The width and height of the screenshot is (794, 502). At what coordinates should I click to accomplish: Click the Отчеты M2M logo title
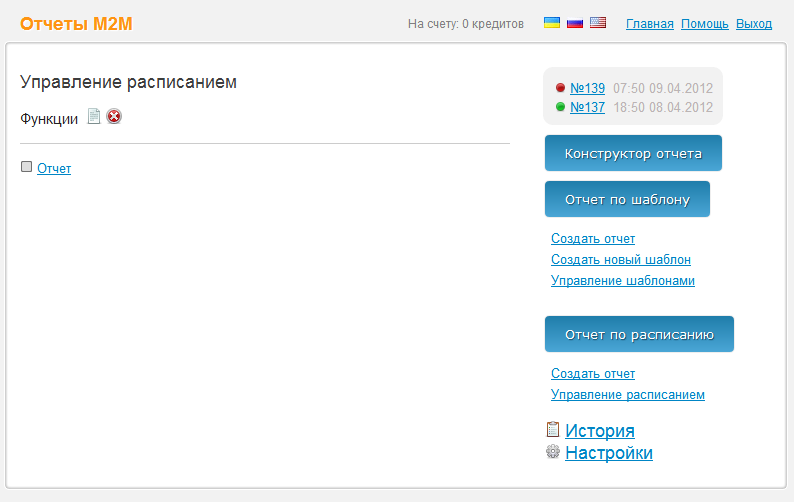coord(76,24)
